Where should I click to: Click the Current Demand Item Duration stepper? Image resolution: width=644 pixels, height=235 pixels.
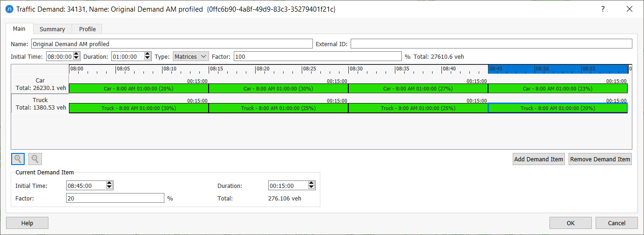312,186
